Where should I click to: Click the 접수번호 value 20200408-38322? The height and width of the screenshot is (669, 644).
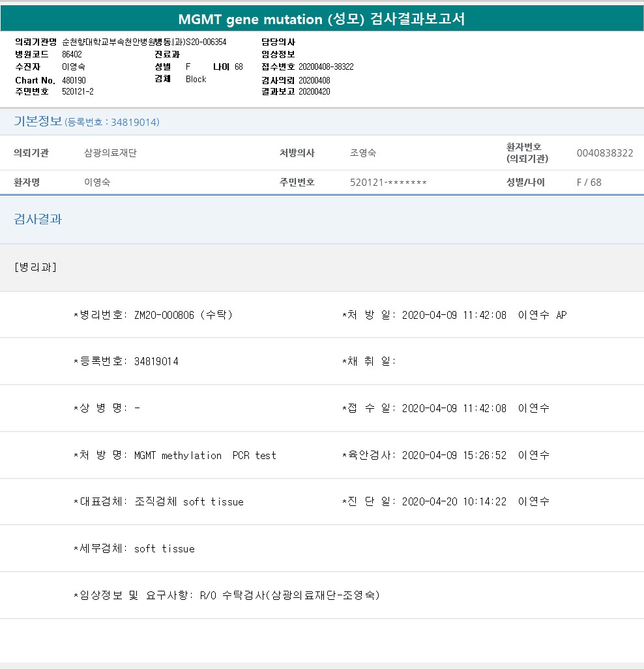point(326,67)
